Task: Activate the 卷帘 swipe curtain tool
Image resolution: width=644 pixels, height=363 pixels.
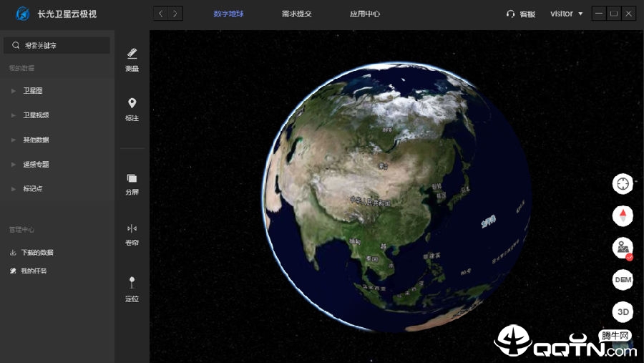Action: click(132, 233)
